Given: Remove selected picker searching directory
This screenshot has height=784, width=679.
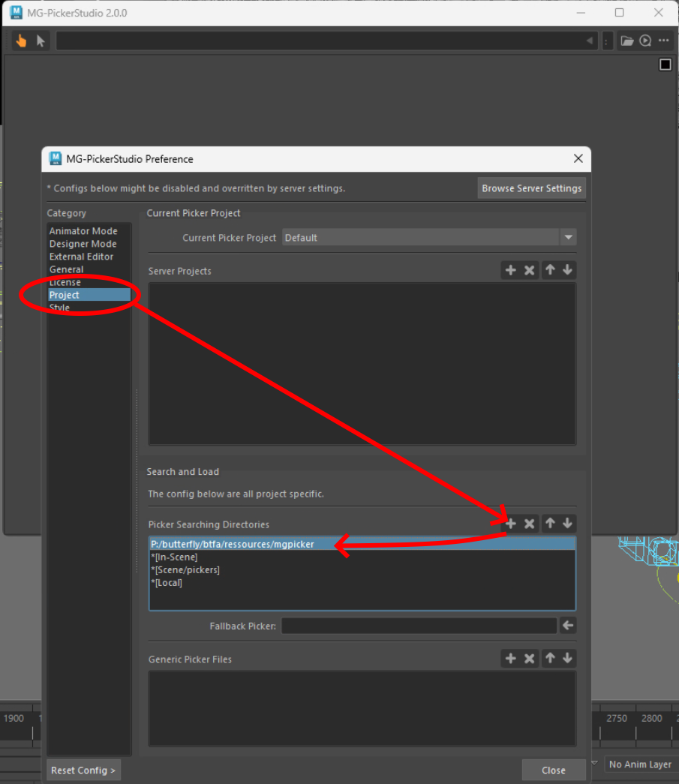Looking at the screenshot, I should [530, 524].
